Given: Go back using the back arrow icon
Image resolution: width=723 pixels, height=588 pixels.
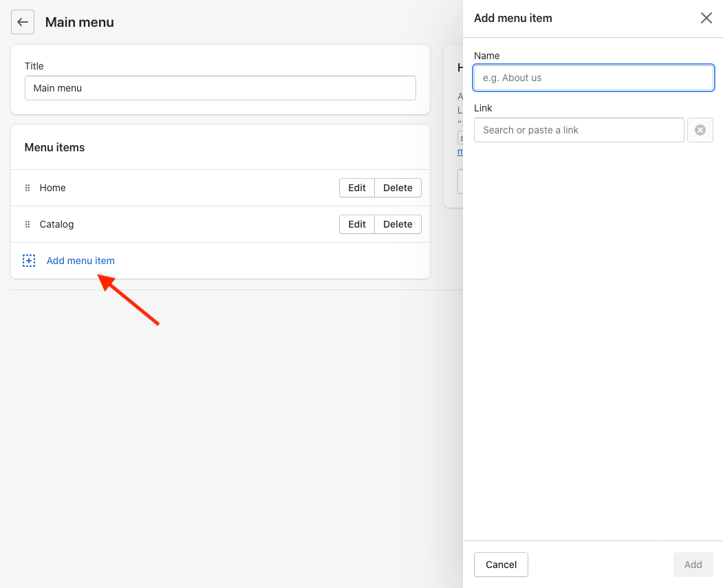Looking at the screenshot, I should tap(23, 22).
